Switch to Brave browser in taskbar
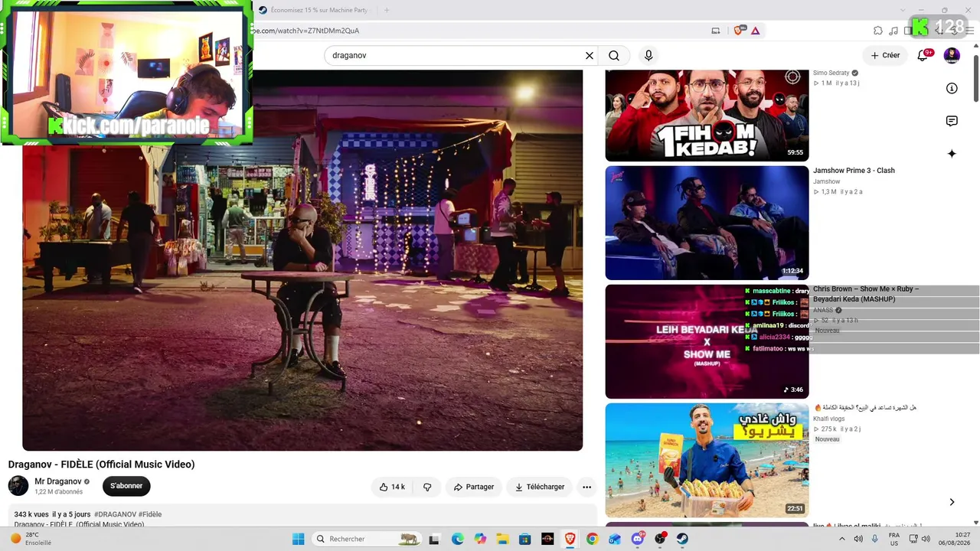This screenshot has width=980, height=551. click(x=570, y=539)
